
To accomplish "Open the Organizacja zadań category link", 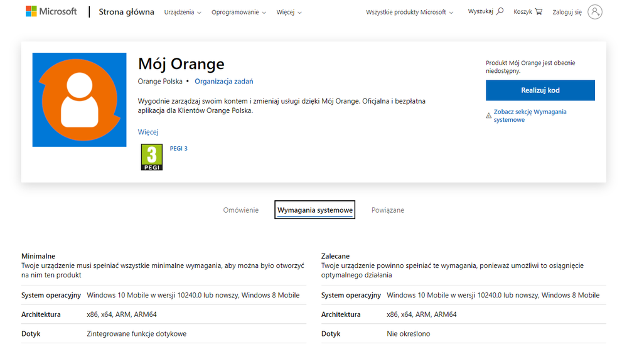I will click(x=223, y=82).
